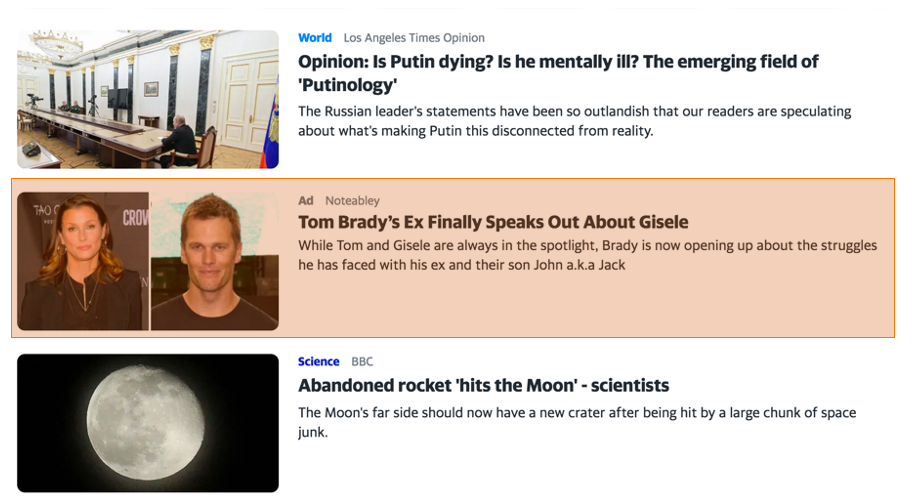
Task: Open Tom Brady's Ex ad headline
Action: [493, 222]
